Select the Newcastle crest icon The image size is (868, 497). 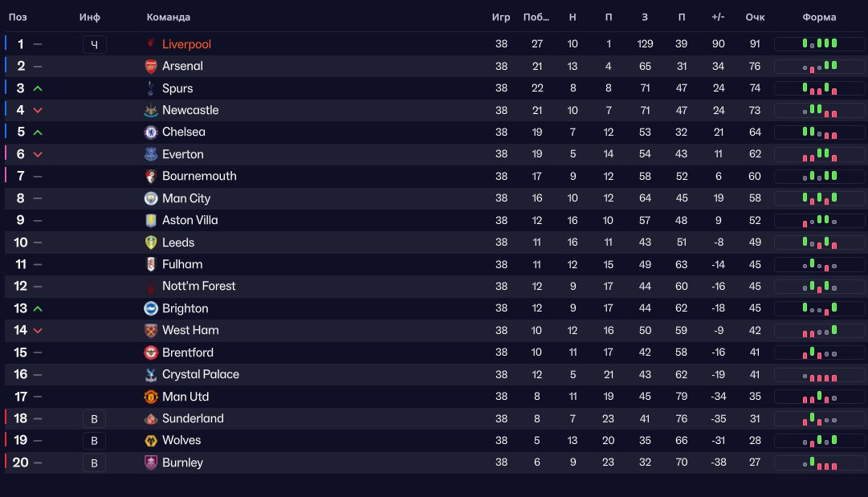click(151, 110)
